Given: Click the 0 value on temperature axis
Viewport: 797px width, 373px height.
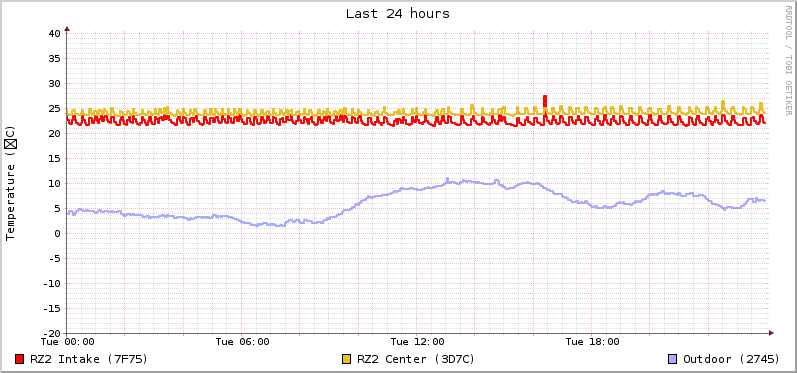Looking at the screenshot, I should pyautogui.click(x=57, y=233).
